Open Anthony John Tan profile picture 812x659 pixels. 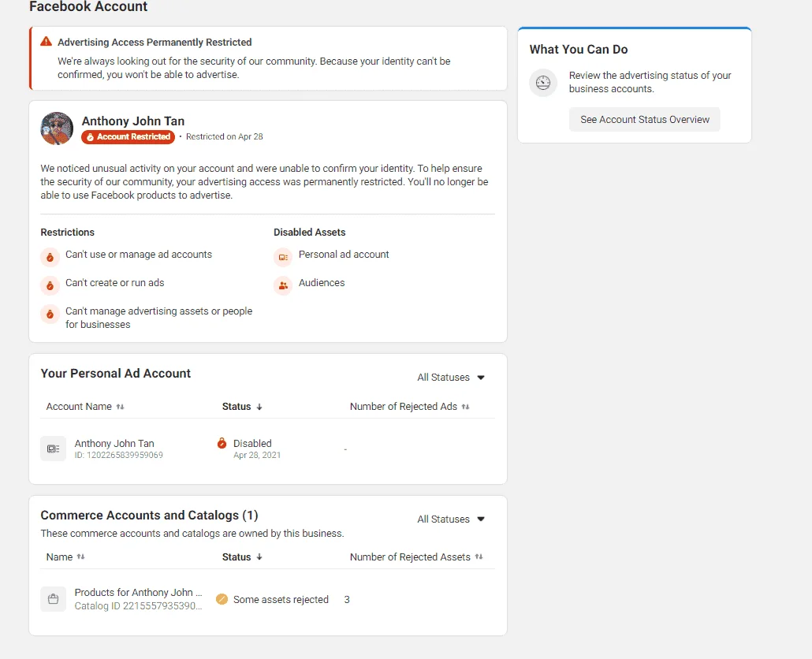pyautogui.click(x=57, y=128)
